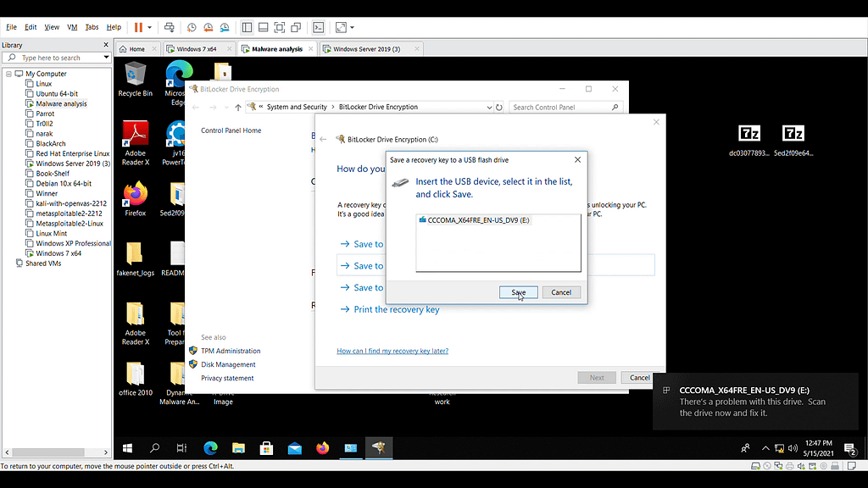This screenshot has height=488, width=868.
Task: Click the Up arrow in Control Panel
Action: click(x=238, y=108)
